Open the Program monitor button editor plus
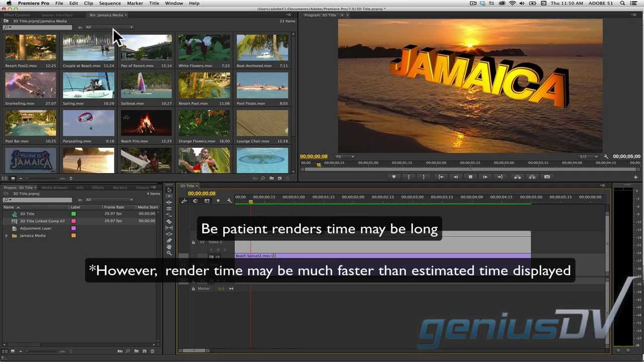 (x=636, y=177)
